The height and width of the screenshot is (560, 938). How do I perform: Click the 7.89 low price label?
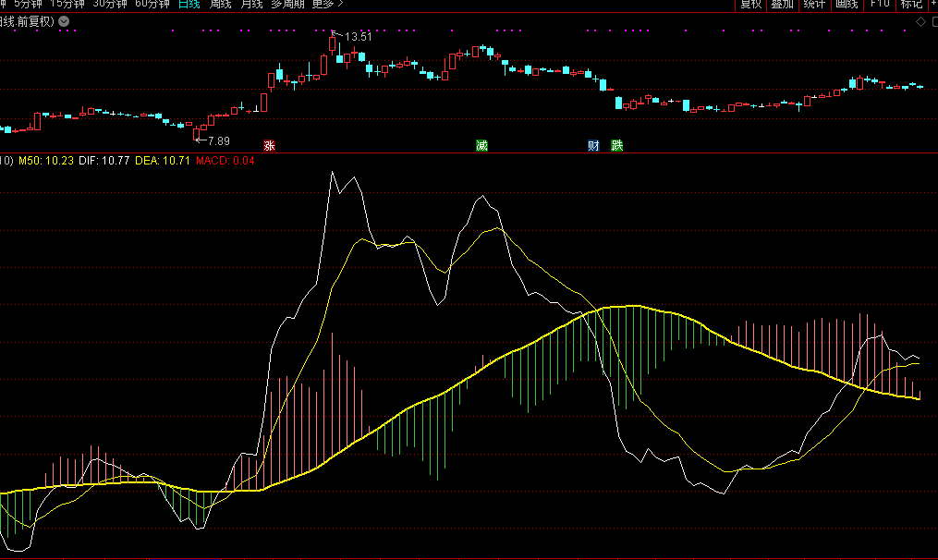pos(218,140)
